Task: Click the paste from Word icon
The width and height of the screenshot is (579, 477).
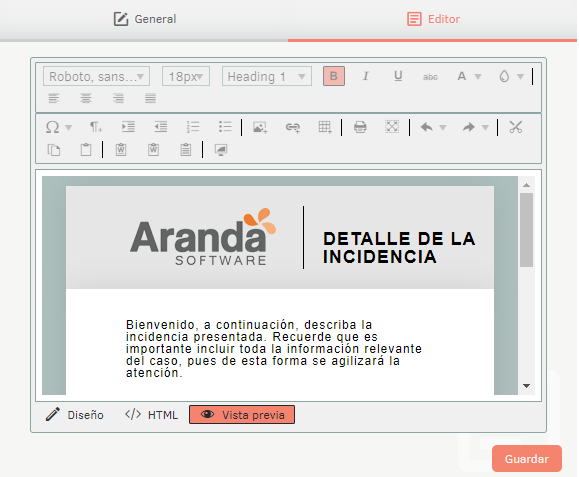Action: click(x=121, y=150)
